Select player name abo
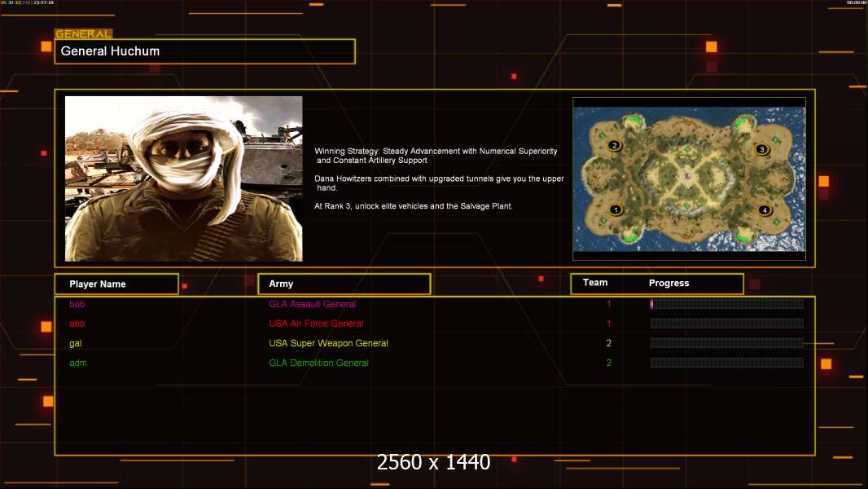Viewport: 868px width, 489px height. click(x=77, y=324)
